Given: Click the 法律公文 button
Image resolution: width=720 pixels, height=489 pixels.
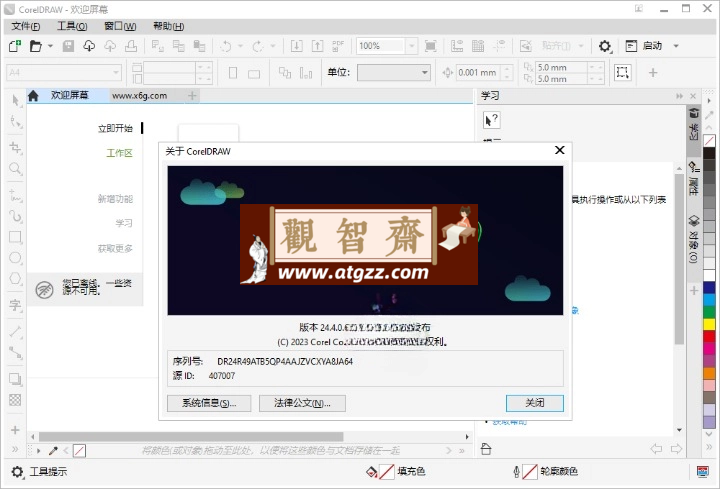Looking at the screenshot, I should (302, 403).
